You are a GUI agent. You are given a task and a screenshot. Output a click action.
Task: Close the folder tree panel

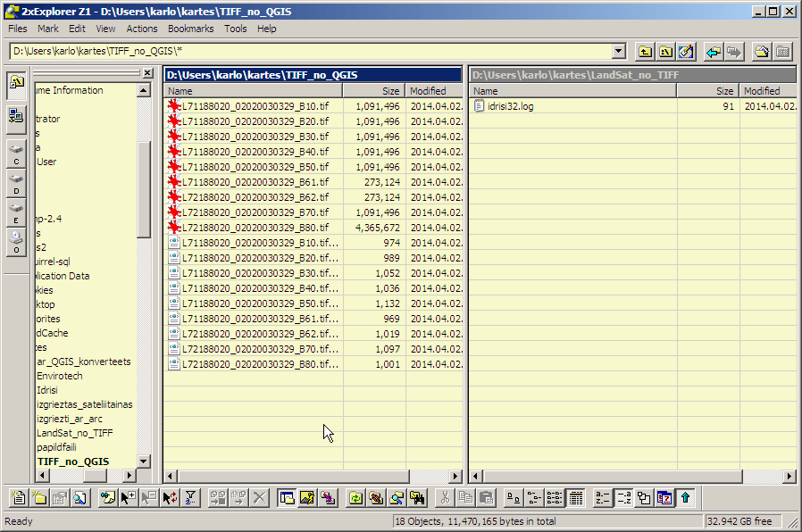[x=147, y=73]
